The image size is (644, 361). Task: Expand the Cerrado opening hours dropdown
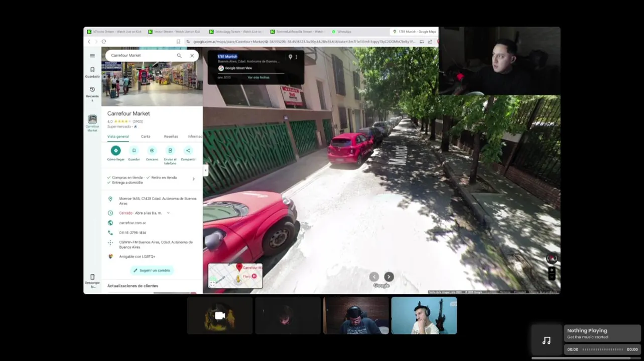coord(168,213)
